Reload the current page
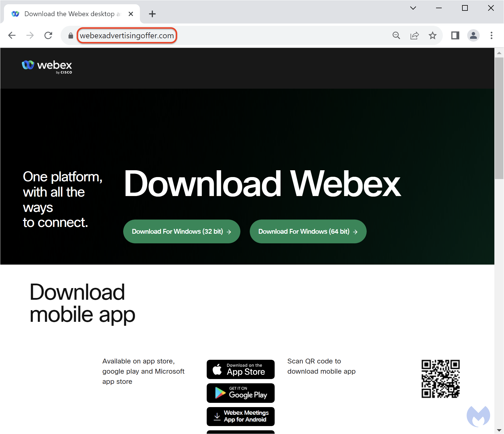This screenshot has height=434, width=504. click(x=48, y=35)
